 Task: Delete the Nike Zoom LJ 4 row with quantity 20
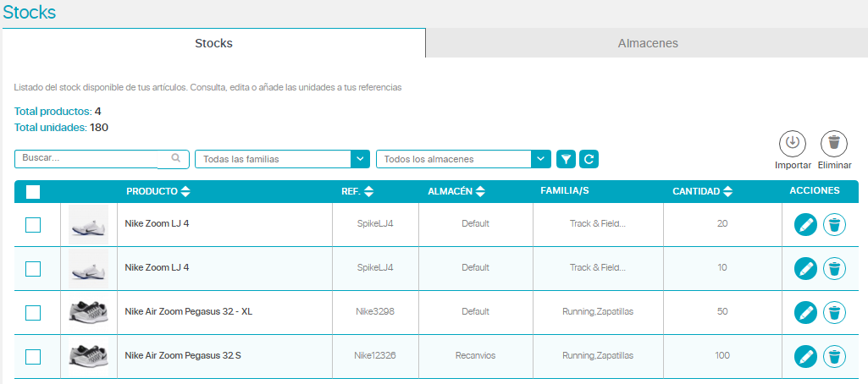point(834,225)
